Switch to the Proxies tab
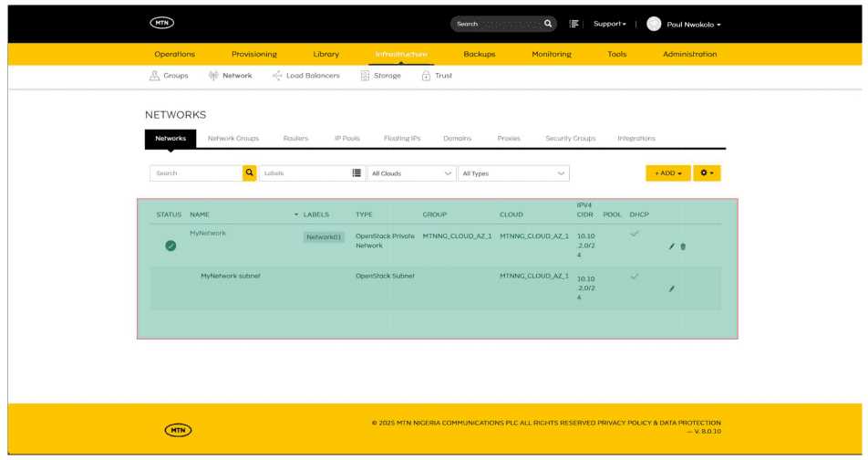Viewport: 868px width, 460px height. click(509, 139)
